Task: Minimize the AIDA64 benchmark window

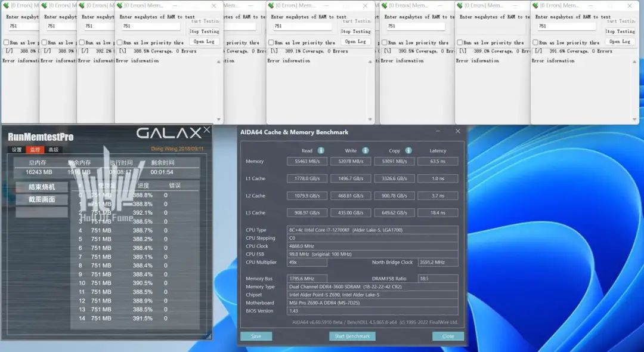Action: click(438, 131)
